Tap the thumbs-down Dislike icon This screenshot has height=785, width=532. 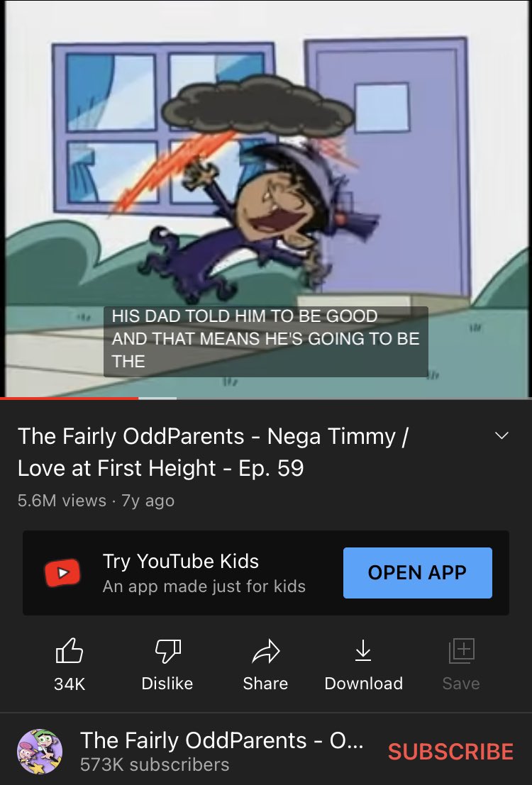pos(167,651)
